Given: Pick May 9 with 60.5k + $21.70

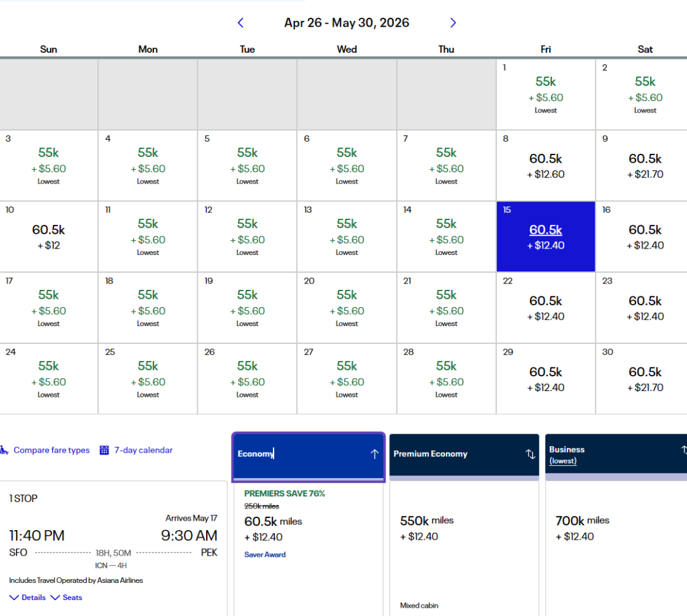Looking at the screenshot, I should pyautogui.click(x=644, y=165).
